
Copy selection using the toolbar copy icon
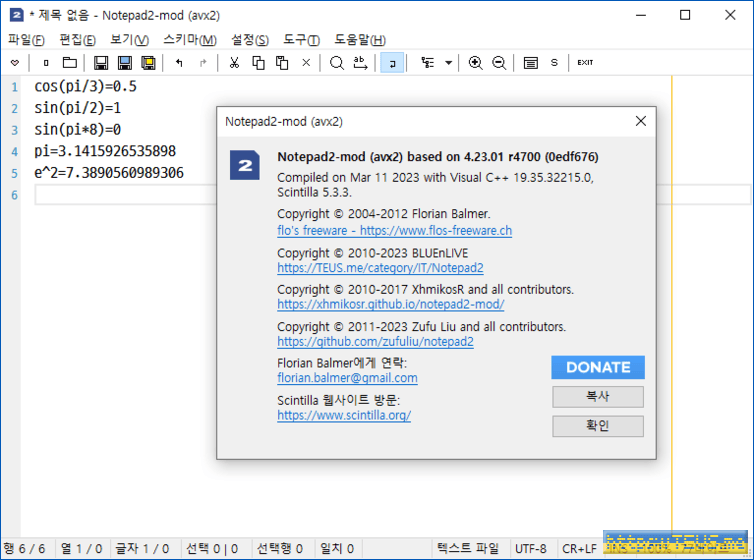point(258,63)
